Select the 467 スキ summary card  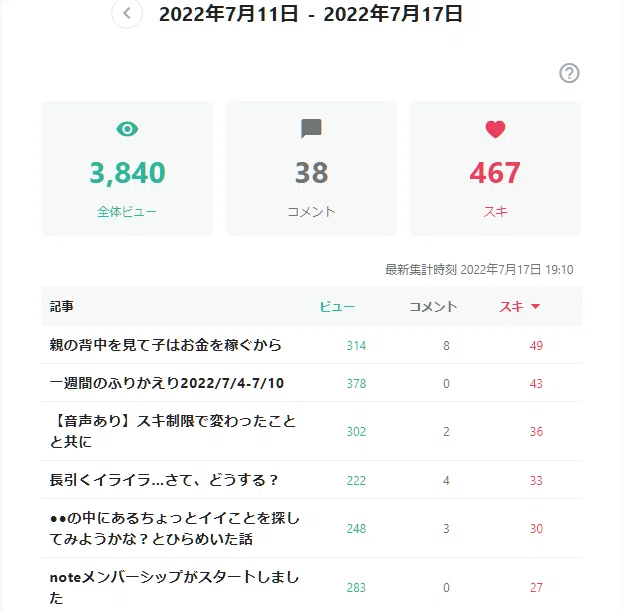495,168
